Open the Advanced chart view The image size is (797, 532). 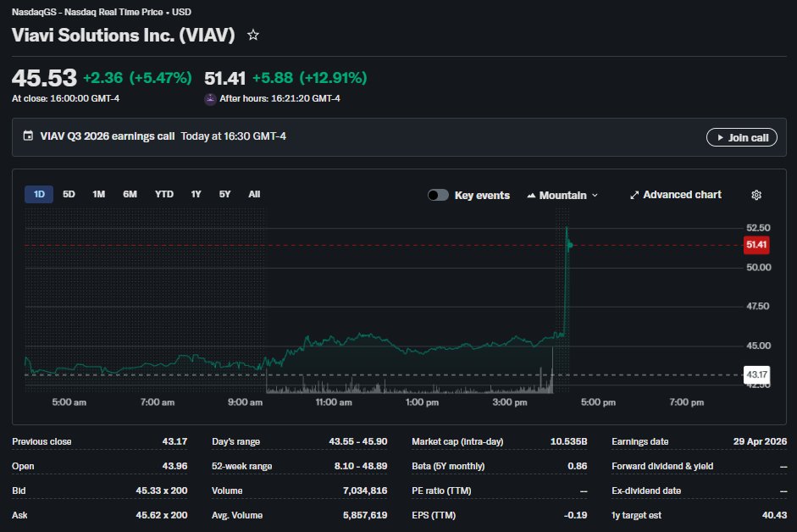coord(676,195)
